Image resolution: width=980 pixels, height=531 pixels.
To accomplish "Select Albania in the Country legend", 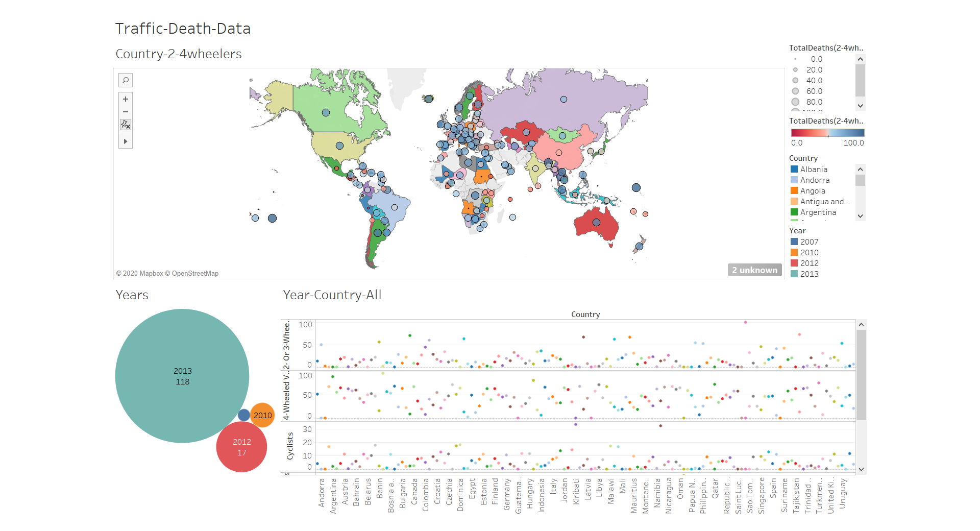I will click(x=814, y=169).
